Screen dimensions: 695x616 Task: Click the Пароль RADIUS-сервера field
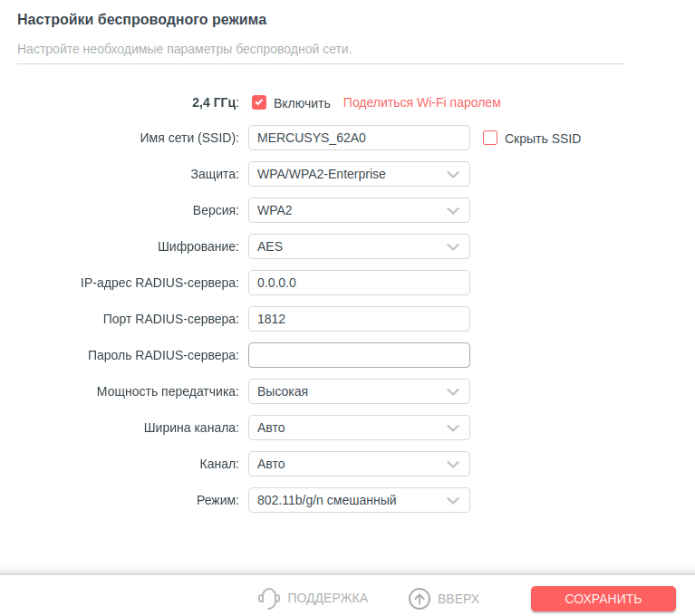359,355
